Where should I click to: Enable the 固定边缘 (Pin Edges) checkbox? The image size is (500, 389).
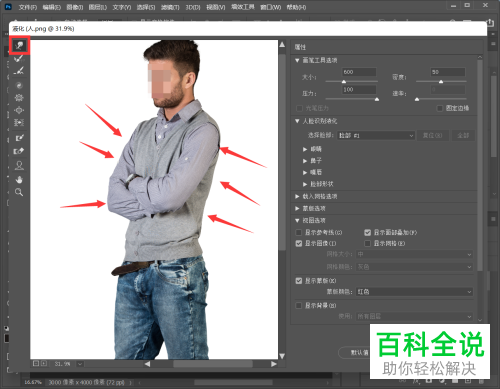440,108
